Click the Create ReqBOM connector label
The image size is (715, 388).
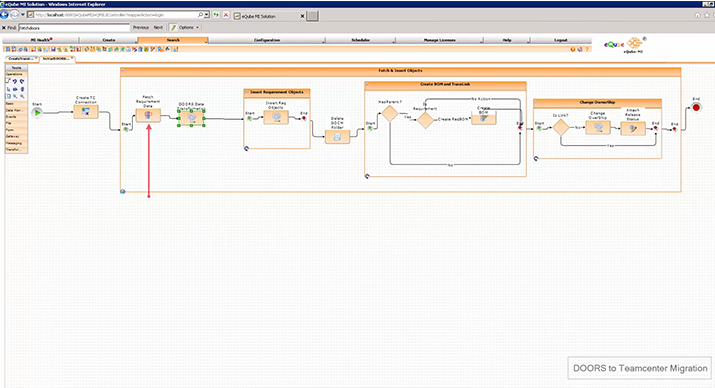click(x=453, y=119)
